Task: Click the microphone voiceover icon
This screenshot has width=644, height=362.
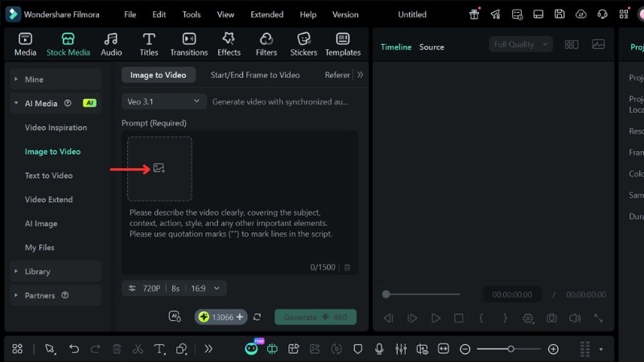Action: tap(379, 349)
